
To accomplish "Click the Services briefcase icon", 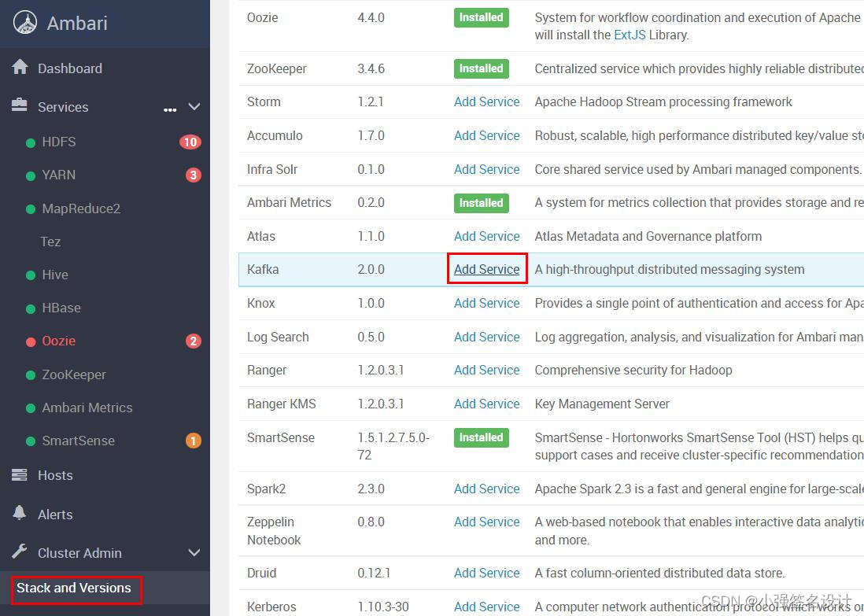I will (20, 105).
